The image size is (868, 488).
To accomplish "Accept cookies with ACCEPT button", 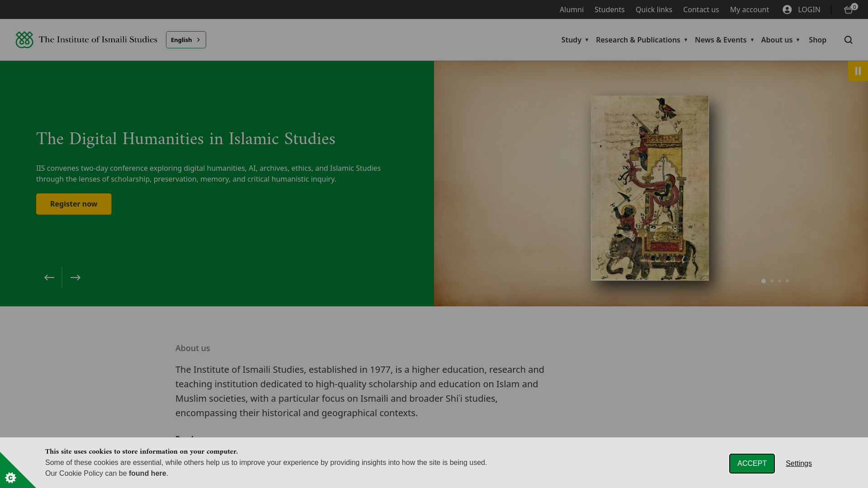I will (x=752, y=464).
